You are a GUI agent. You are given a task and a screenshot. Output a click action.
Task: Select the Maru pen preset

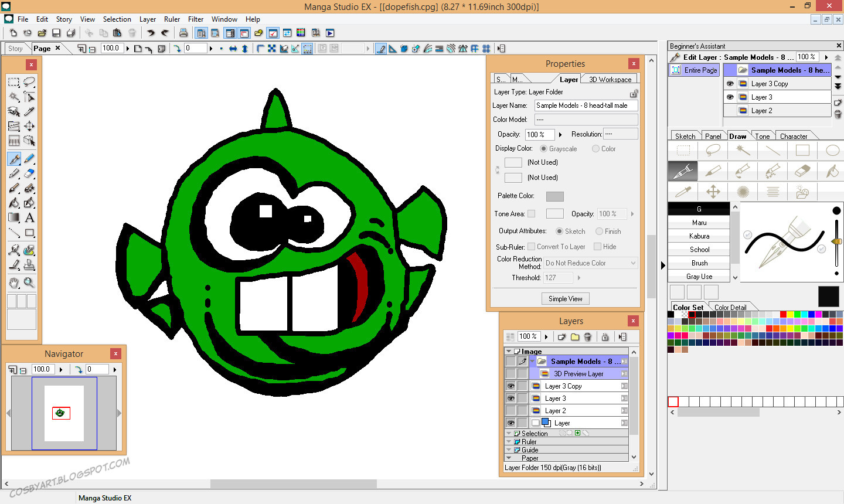point(699,223)
